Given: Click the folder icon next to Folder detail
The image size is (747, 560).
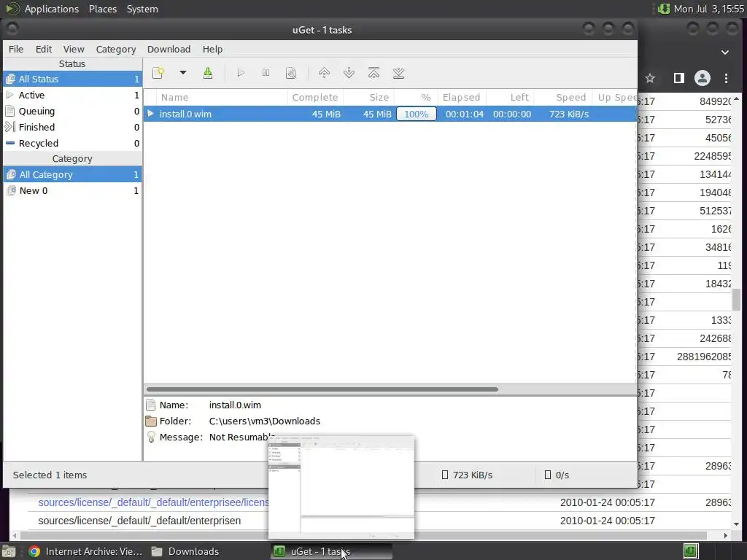Looking at the screenshot, I should (151, 421).
